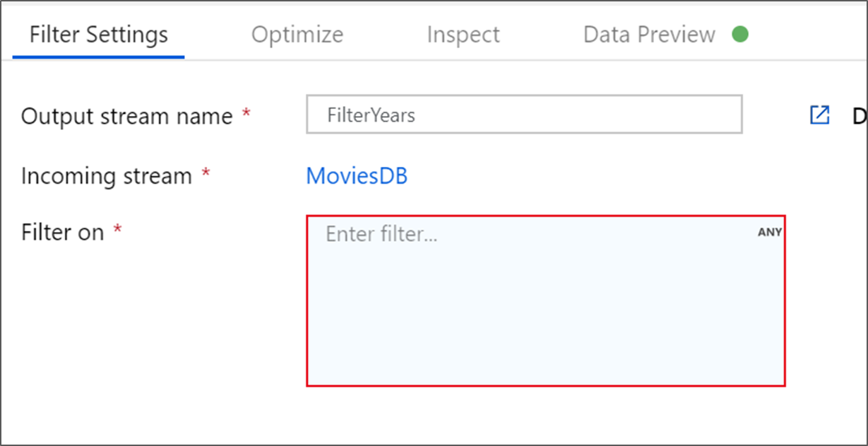This screenshot has width=868, height=446.
Task: Open the Inspect tab
Action: pos(463,33)
